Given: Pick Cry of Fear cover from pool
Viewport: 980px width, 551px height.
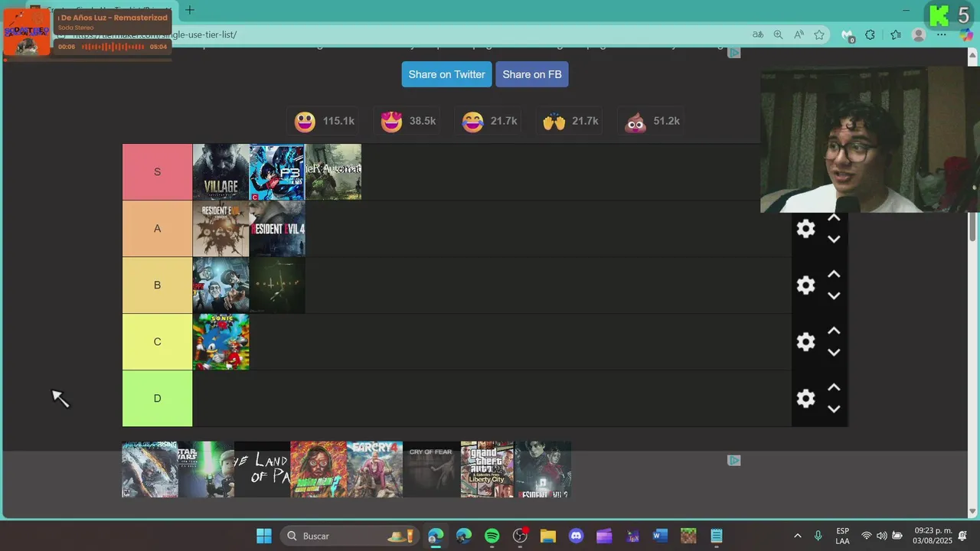Looking at the screenshot, I should 431,469.
